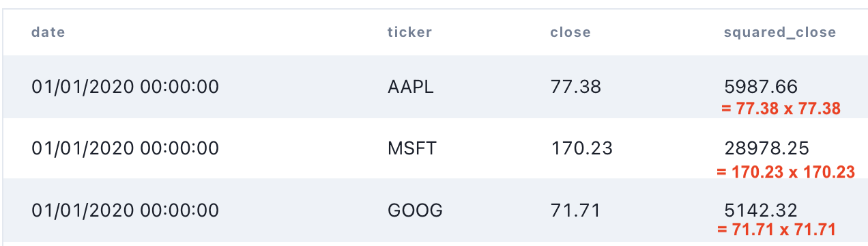The height and width of the screenshot is (246, 868).
Task: Click the red '= 71.71 x 71.71' annotation
Action: click(777, 230)
